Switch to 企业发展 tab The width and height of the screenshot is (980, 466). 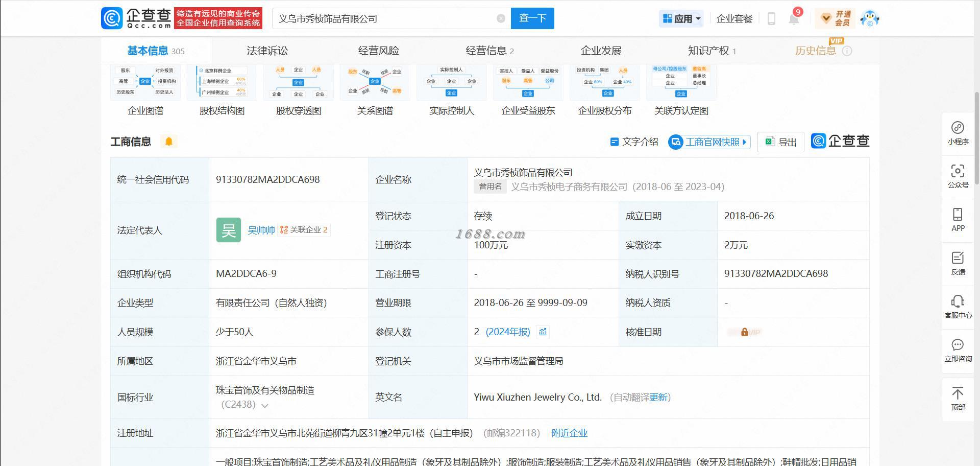click(601, 51)
